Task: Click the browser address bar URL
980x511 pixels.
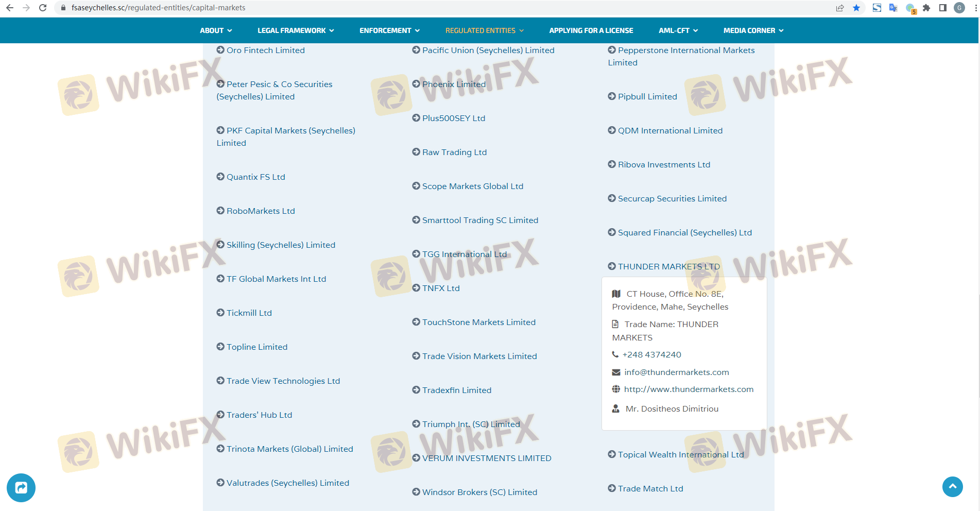Action: click(x=158, y=8)
